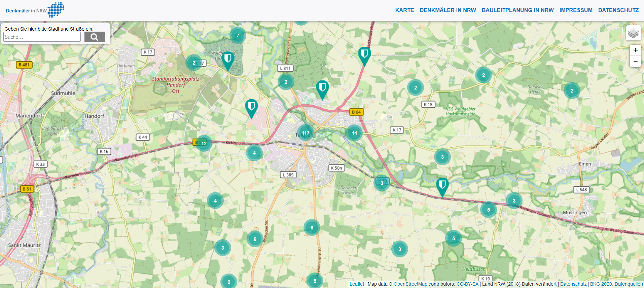This screenshot has width=644, height=288.
Task: Expand the cluster marker showing 117
Action: point(306,133)
